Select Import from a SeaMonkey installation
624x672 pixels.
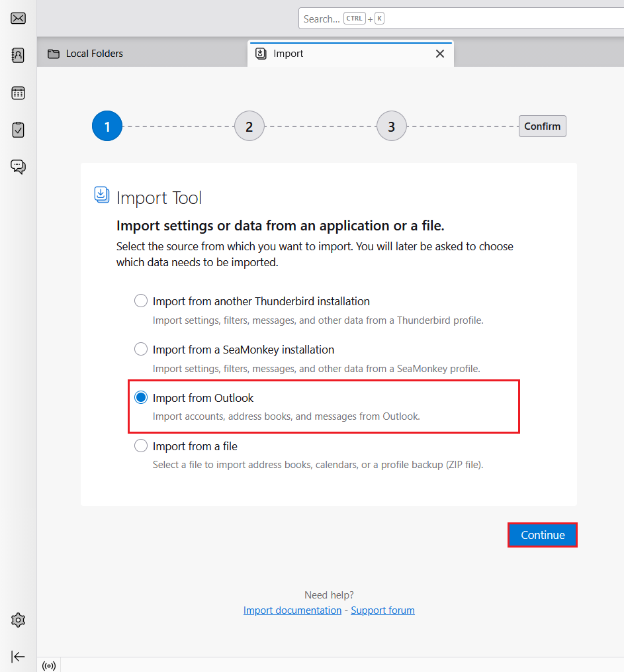click(x=141, y=350)
